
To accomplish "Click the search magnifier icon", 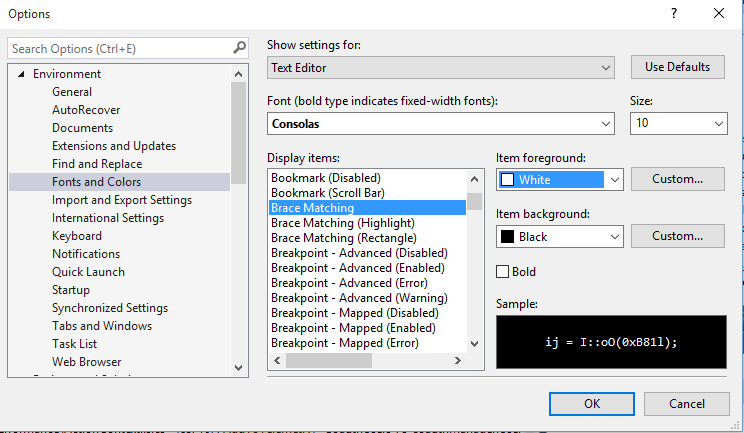I will click(240, 47).
